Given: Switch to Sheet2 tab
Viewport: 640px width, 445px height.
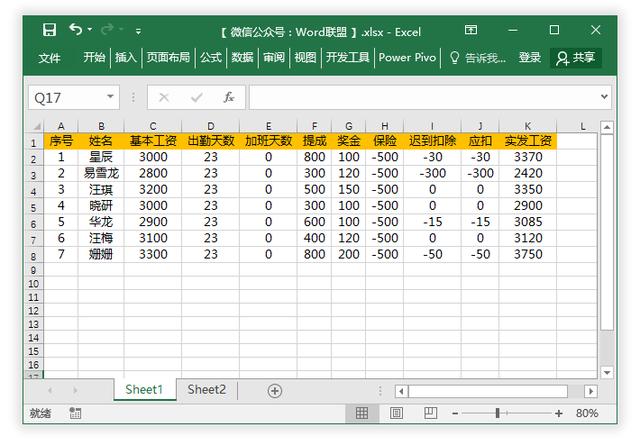Looking at the screenshot, I should [207, 389].
